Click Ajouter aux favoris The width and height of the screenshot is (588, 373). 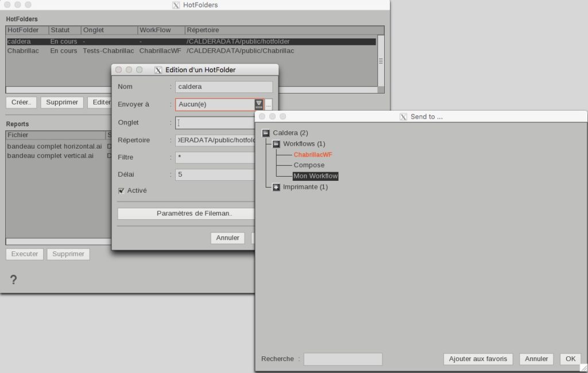click(x=477, y=359)
